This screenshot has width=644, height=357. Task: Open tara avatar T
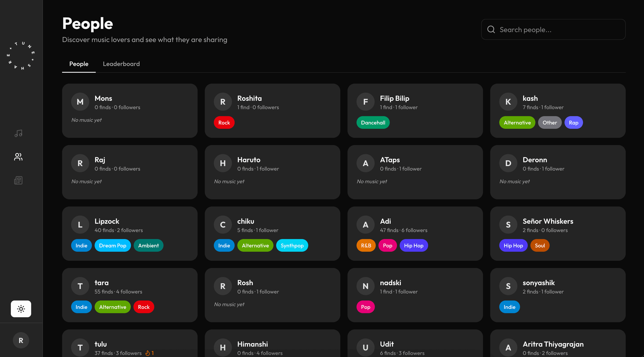(80, 286)
